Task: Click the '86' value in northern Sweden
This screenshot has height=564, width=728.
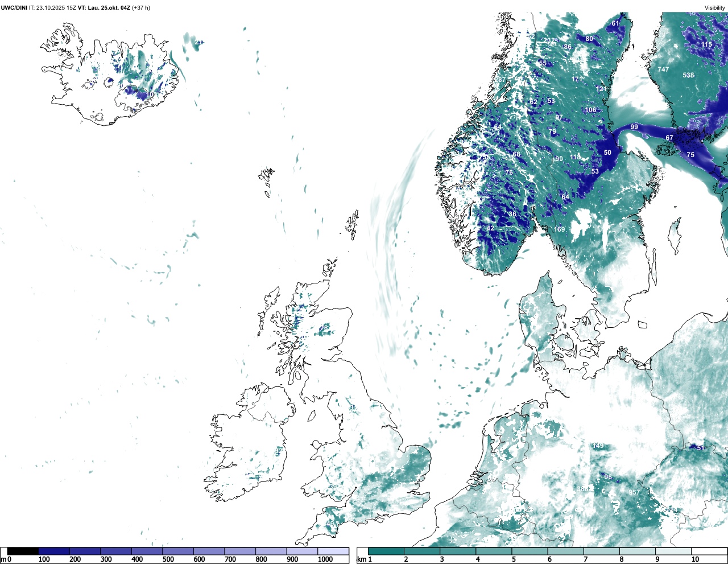Action: (x=568, y=47)
